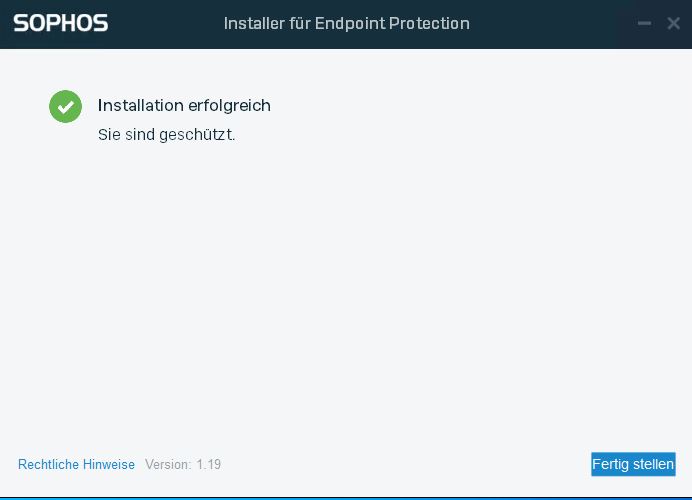
Task: Click the Version: 1.19 label
Action: pos(183,464)
